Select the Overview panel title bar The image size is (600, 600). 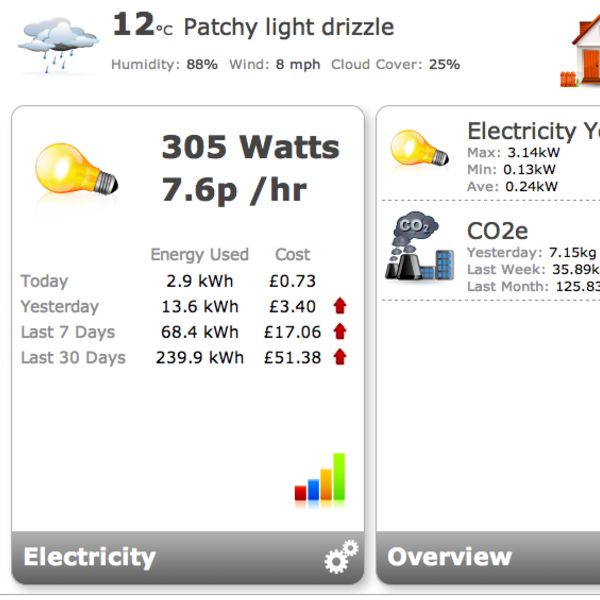[450, 557]
